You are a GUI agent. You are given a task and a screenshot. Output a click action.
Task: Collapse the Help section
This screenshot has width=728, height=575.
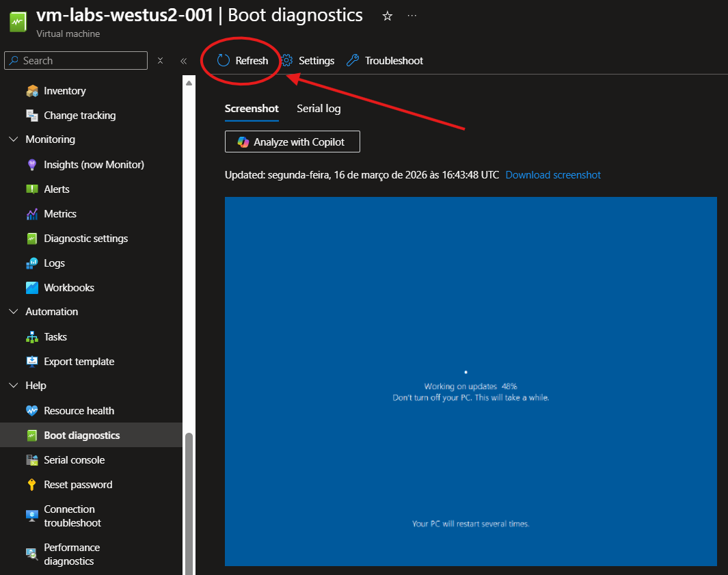tap(14, 386)
